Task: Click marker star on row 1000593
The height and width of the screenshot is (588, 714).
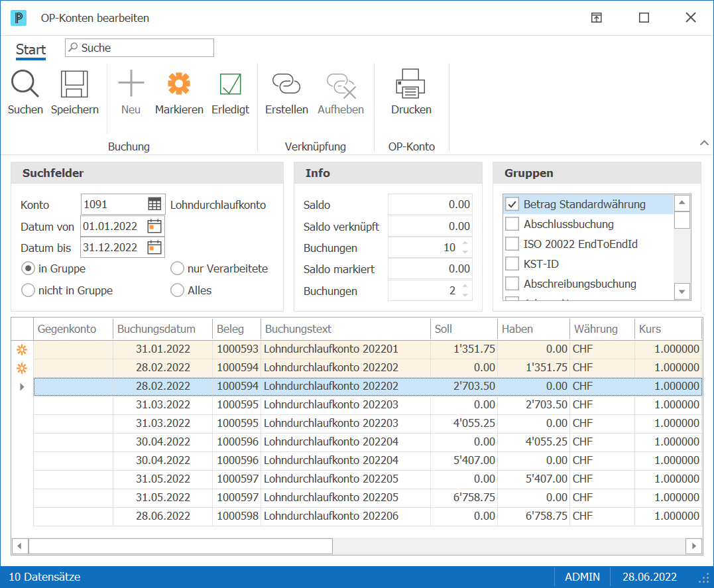Action: click(x=22, y=349)
